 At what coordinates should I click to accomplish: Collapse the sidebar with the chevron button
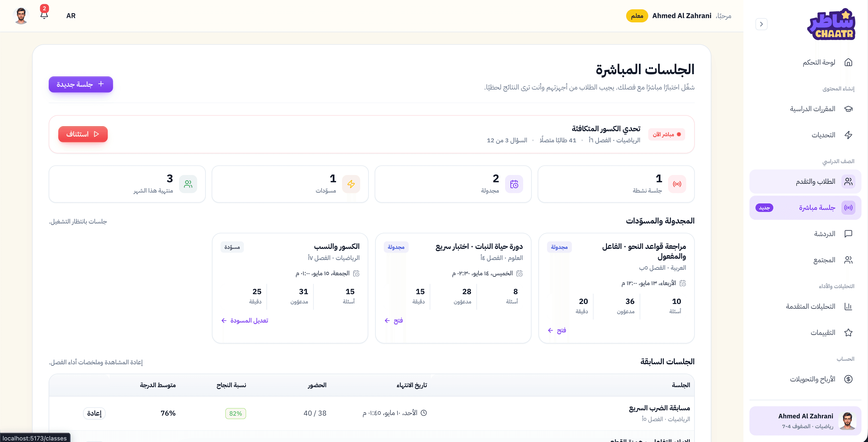[x=761, y=24]
